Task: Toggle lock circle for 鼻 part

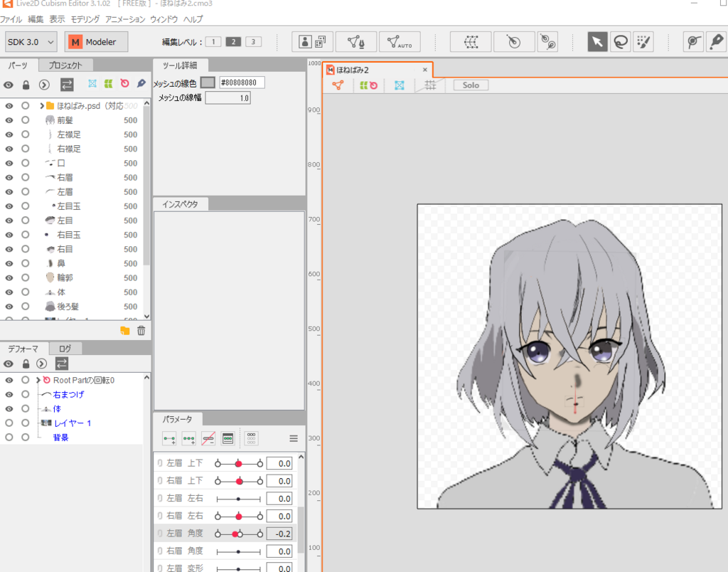Action: [x=26, y=263]
